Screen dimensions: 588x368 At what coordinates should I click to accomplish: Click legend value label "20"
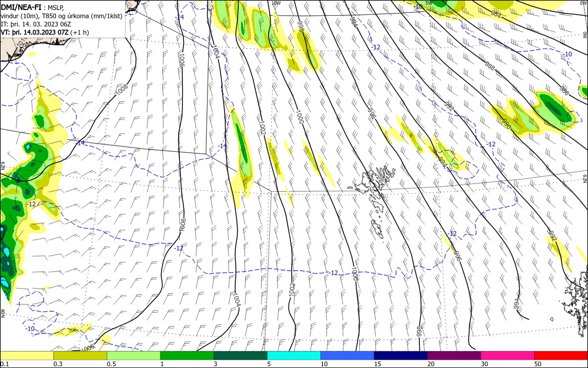coord(431,364)
